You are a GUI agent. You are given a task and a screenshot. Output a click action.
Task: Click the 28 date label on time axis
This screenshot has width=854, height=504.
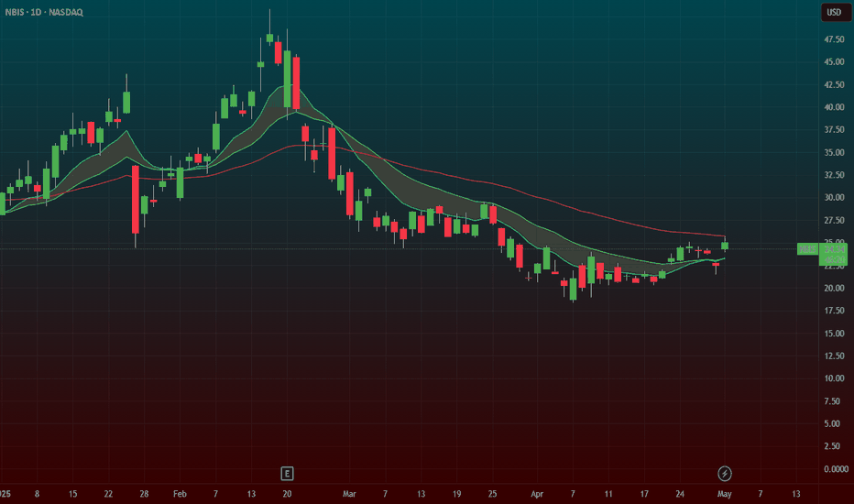click(x=144, y=494)
